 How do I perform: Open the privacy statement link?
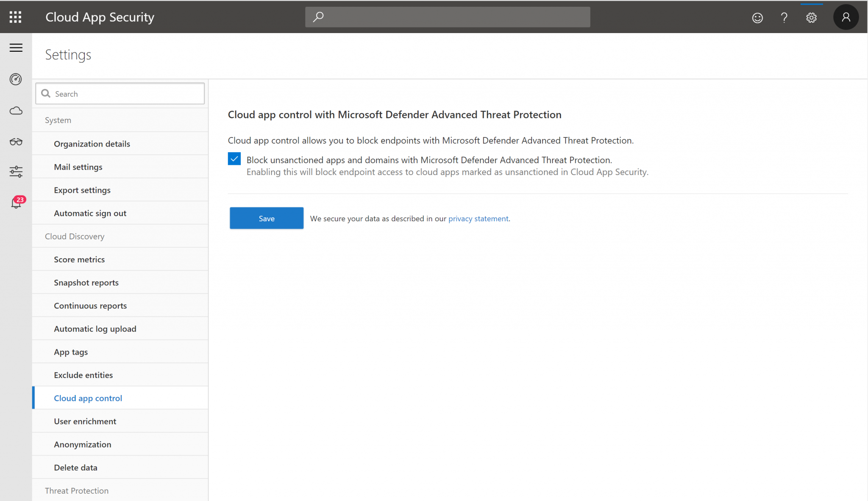click(479, 218)
